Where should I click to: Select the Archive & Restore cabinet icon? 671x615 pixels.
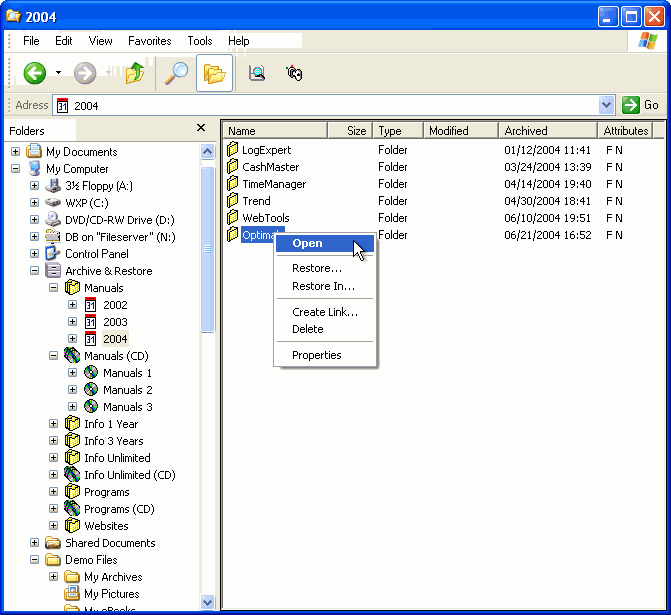[53, 270]
